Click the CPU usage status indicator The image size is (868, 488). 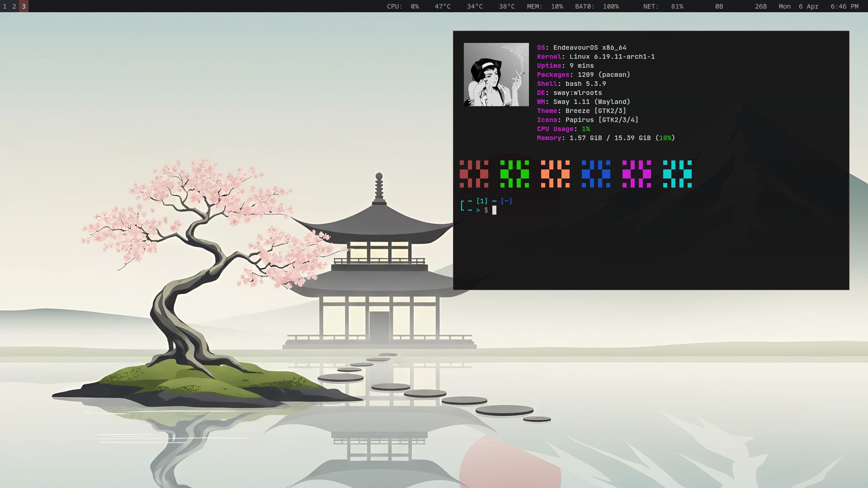(x=402, y=6)
